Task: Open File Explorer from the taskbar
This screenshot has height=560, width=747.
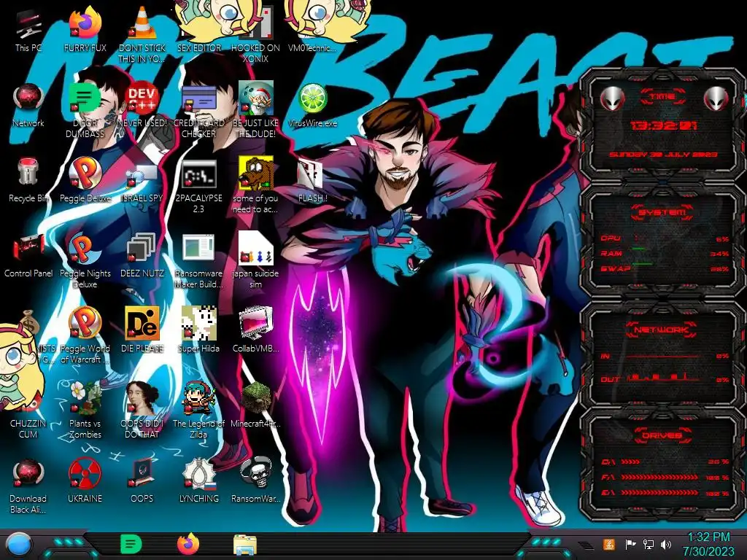Action: click(245, 545)
